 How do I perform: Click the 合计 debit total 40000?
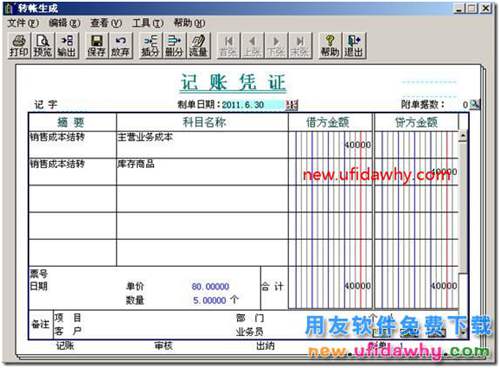tap(358, 286)
